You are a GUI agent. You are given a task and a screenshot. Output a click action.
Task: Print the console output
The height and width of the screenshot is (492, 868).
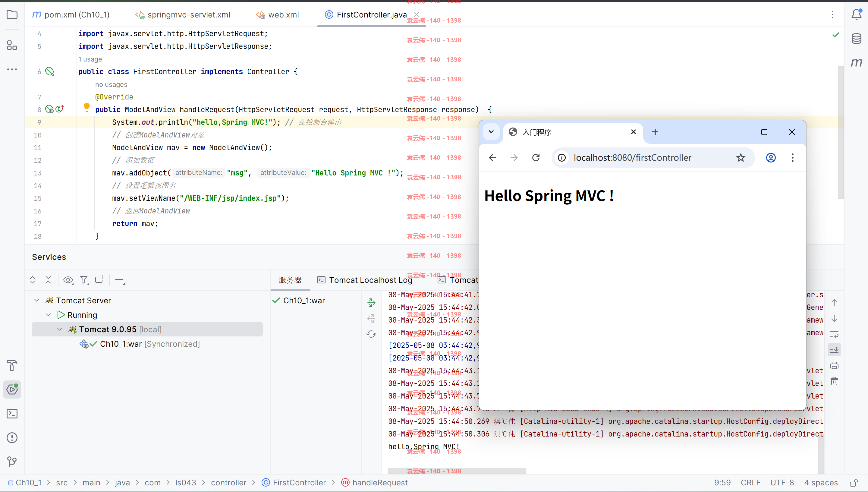[834, 365]
